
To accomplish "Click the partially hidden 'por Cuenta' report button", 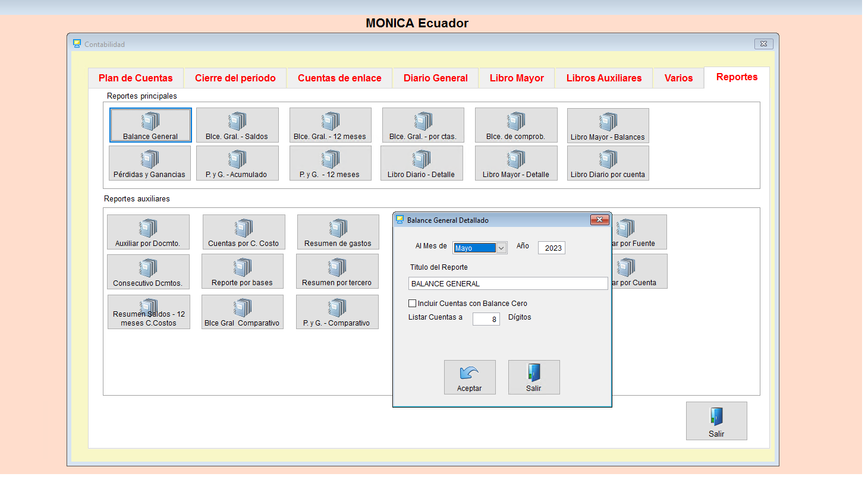I will (x=640, y=271).
